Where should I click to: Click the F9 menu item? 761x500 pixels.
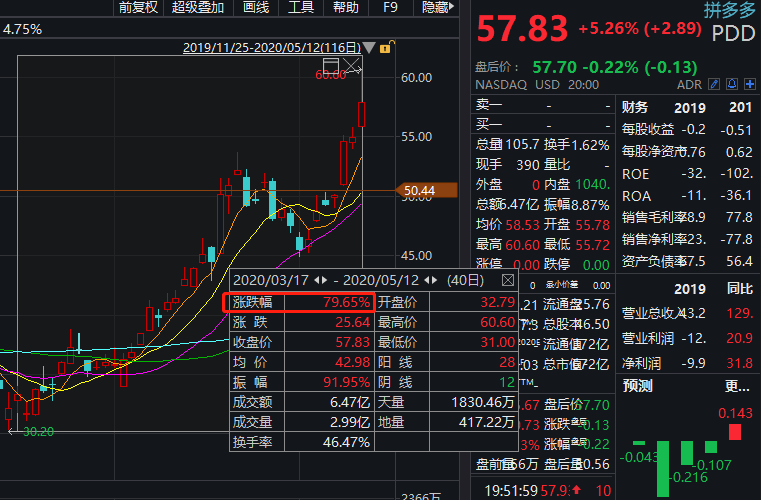(390, 7)
